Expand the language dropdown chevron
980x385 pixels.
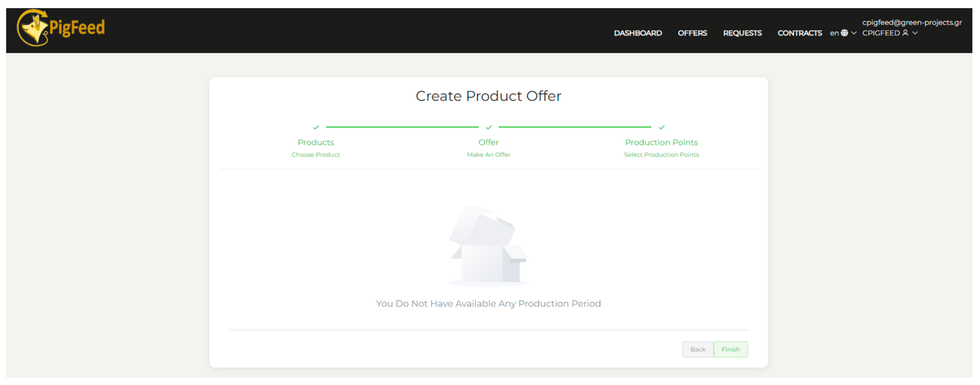pos(854,33)
